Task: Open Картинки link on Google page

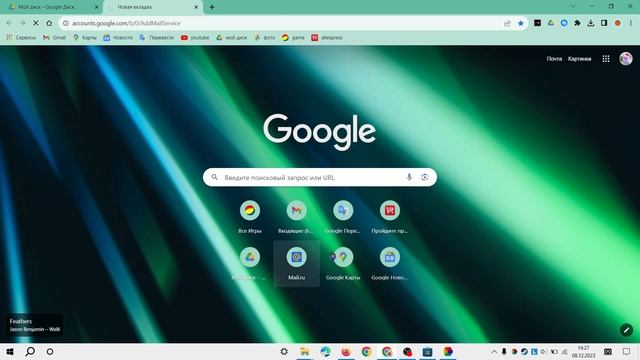Action: 579,59
